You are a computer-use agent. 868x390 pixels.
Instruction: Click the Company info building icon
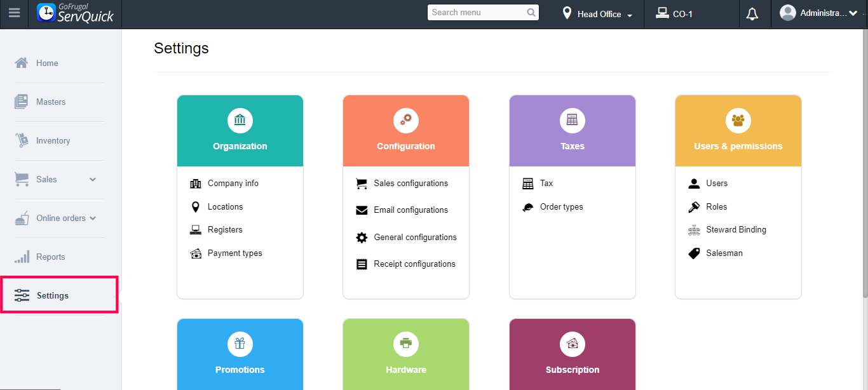[x=196, y=184]
